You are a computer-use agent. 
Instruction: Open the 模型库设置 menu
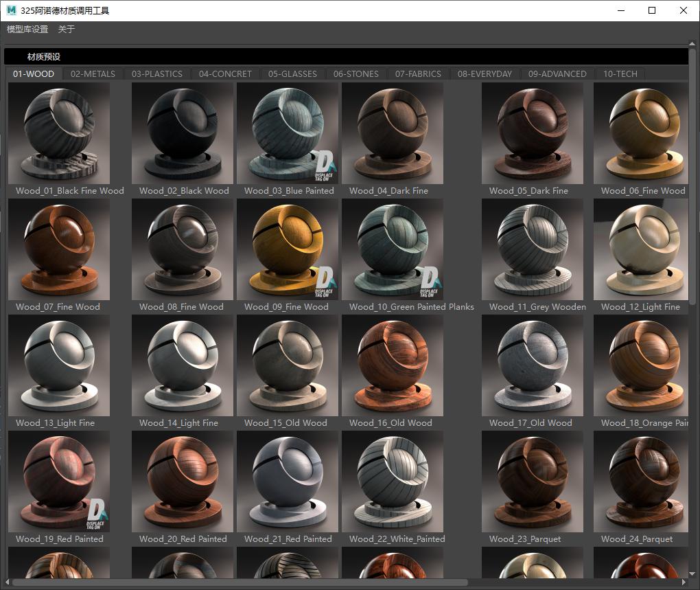(x=27, y=30)
